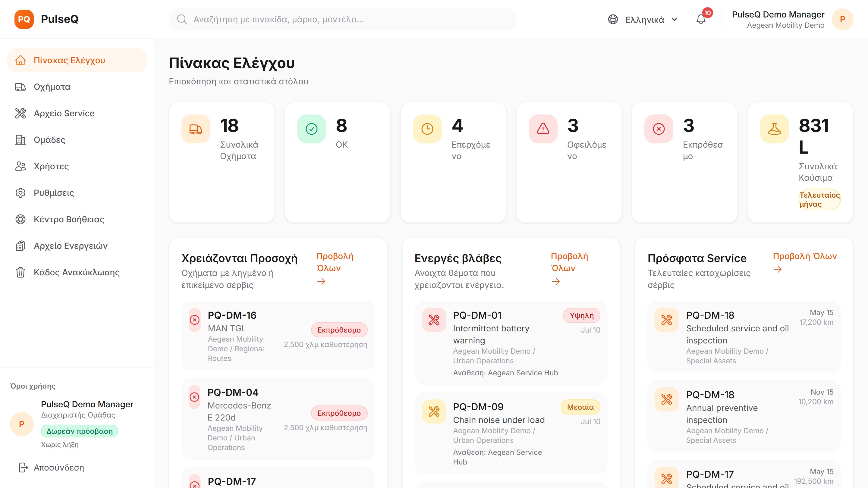Click the Μεσαία priority badge on PQ-DM-09
This screenshot has height=488, width=868.
(580, 407)
